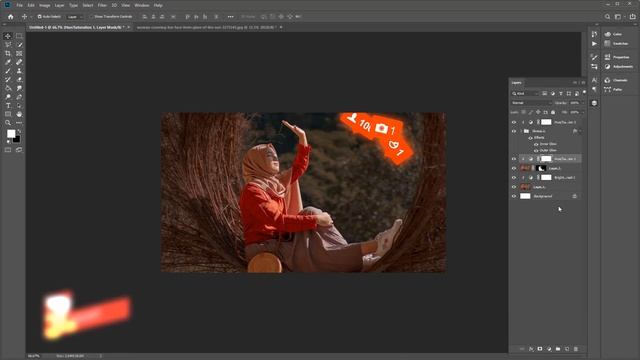Select the Clone Stamp tool
This screenshot has width=640, height=360.
pyautogui.click(x=19, y=71)
